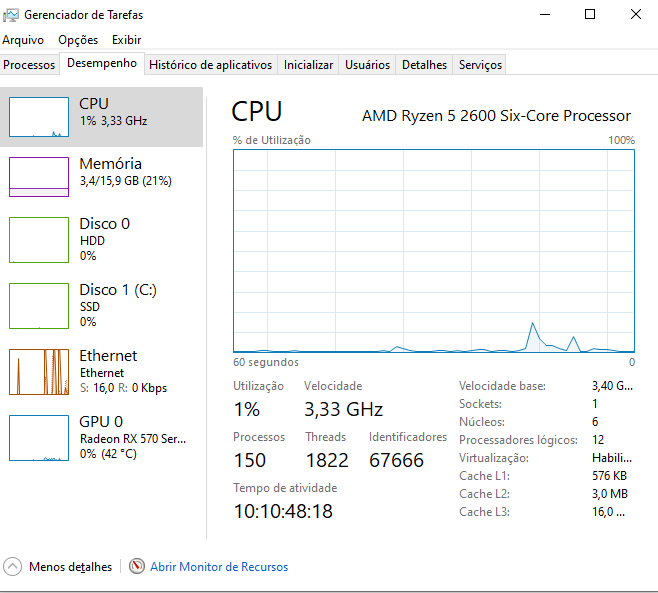This screenshot has width=658, height=593.
Task: Click the CPU utilization graph area
Action: 434,251
